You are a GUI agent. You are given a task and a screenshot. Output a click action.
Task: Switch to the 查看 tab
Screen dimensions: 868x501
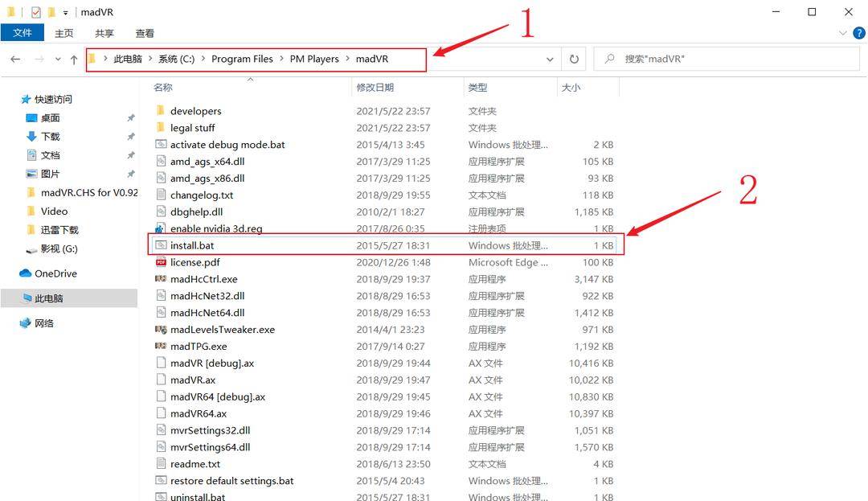pyautogui.click(x=144, y=33)
